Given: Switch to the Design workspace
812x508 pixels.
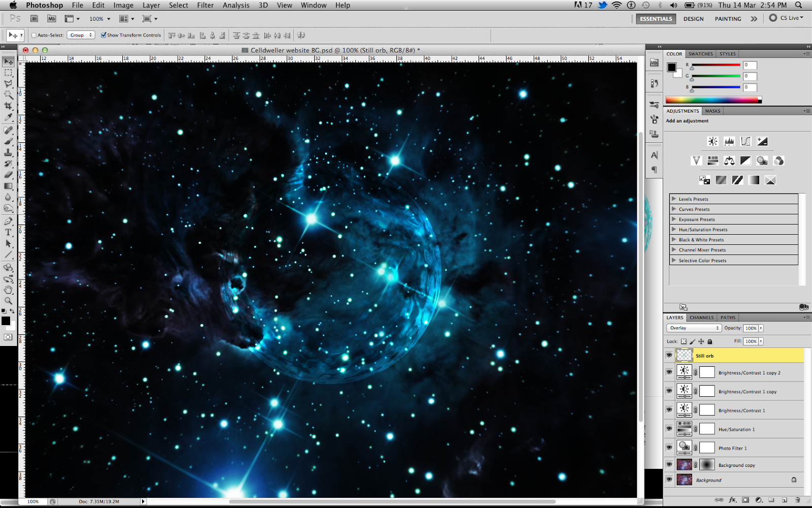Looking at the screenshot, I should [693, 19].
